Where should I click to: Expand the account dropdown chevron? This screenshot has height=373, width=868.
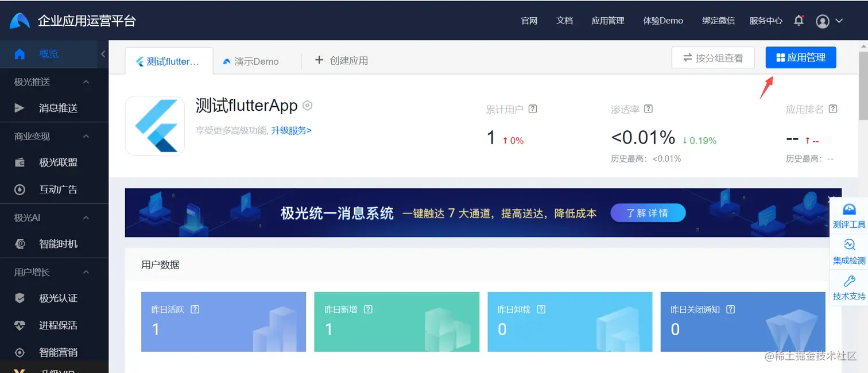(x=839, y=21)
